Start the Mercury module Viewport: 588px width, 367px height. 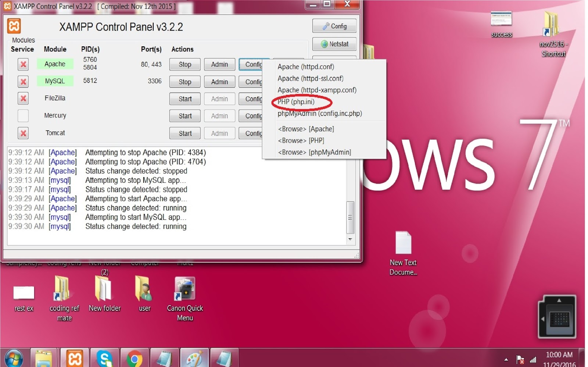185,116
